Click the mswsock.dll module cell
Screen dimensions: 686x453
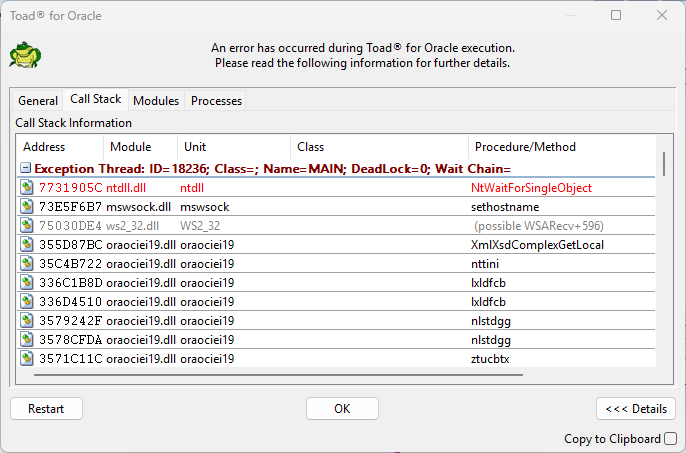pos(138,207)
